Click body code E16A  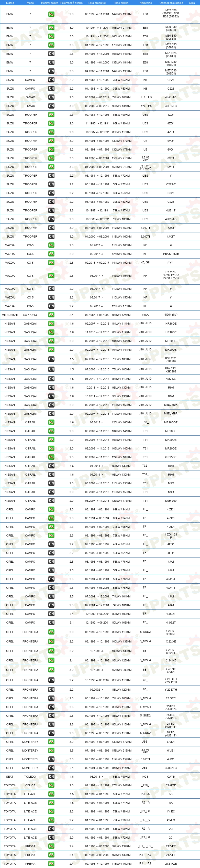145,315
